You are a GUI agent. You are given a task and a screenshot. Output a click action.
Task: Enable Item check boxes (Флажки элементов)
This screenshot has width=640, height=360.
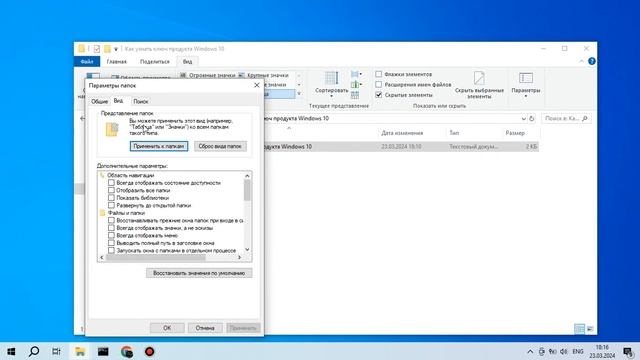[x=378, y=74]
